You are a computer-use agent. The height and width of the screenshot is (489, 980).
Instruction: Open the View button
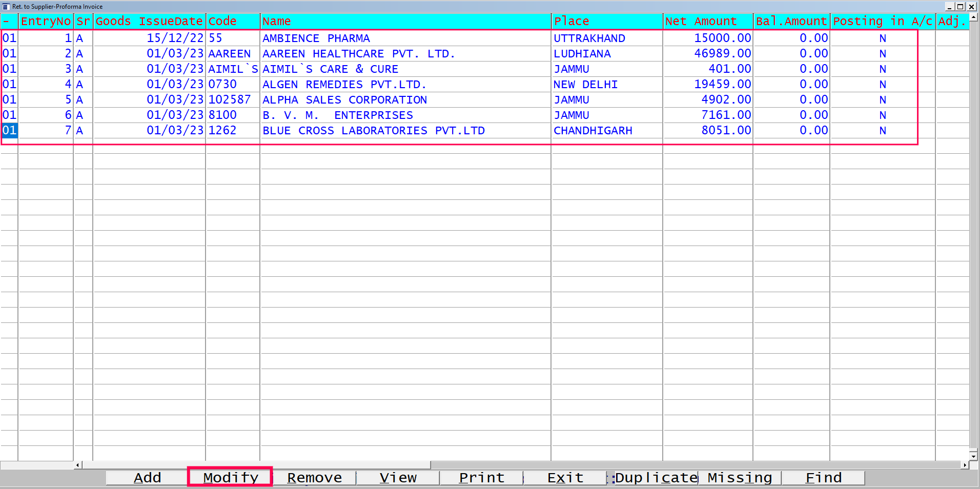pyautogui.click(x=398, y=478)
